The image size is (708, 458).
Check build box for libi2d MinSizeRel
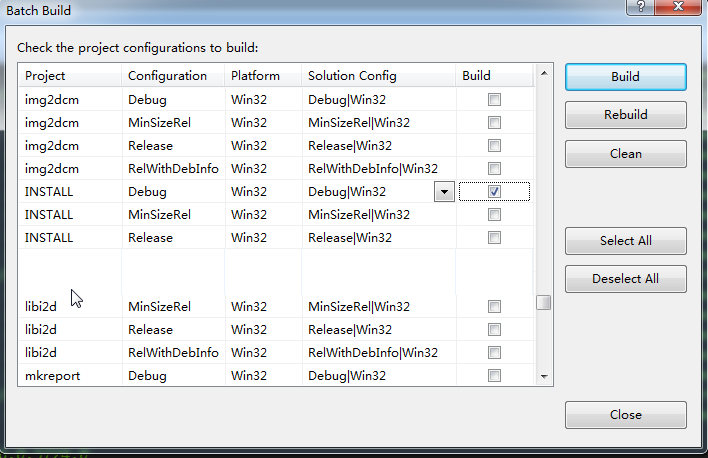click(494, 307)
